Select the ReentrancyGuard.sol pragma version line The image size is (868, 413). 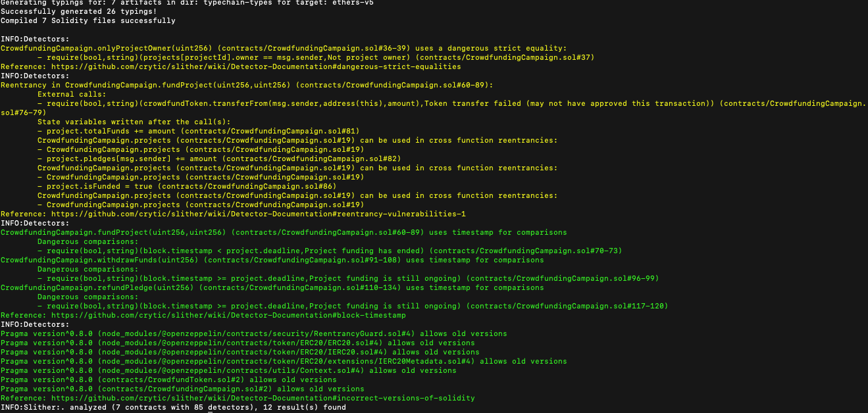(254, 333)
